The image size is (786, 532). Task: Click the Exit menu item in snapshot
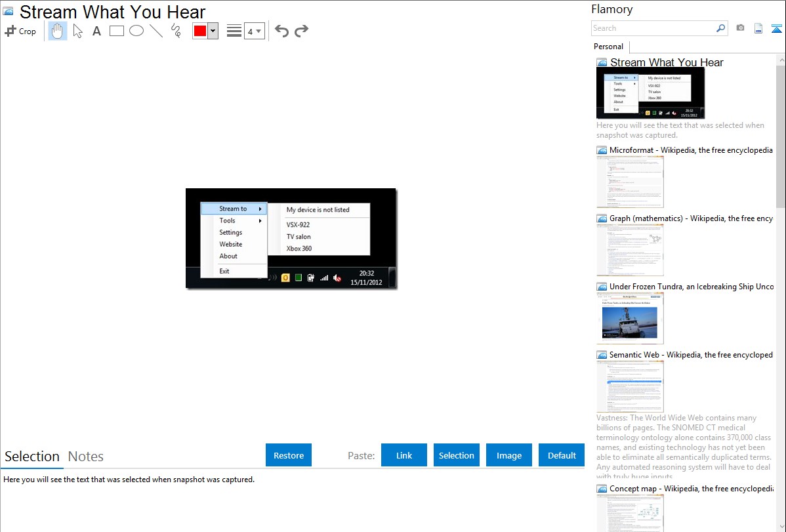pos(234,272)
